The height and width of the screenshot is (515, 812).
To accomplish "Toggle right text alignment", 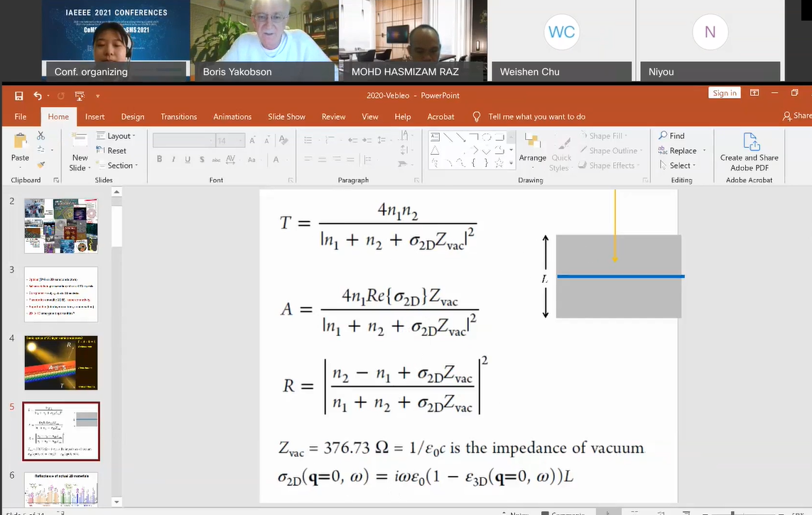I will [337, 159].
